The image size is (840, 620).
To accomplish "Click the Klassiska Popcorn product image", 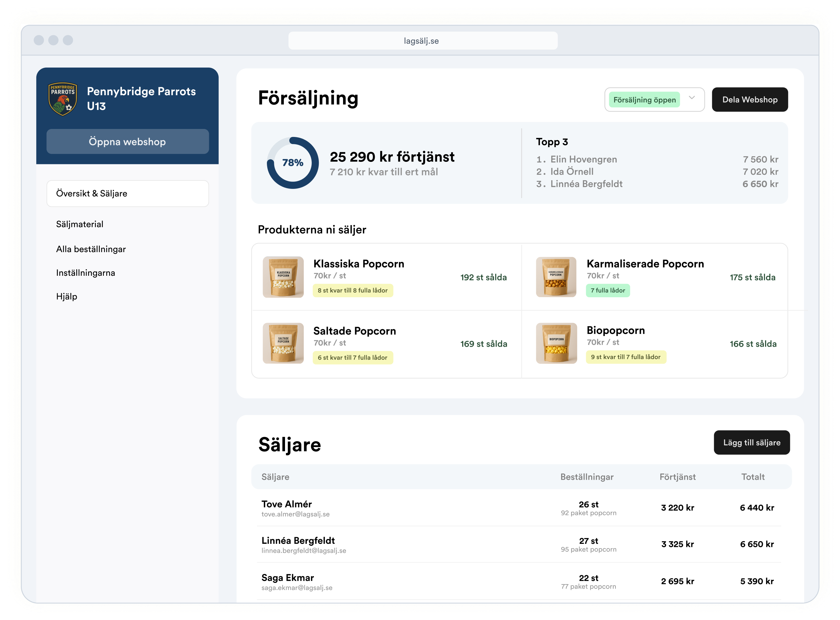I will (x=283, y=277).
